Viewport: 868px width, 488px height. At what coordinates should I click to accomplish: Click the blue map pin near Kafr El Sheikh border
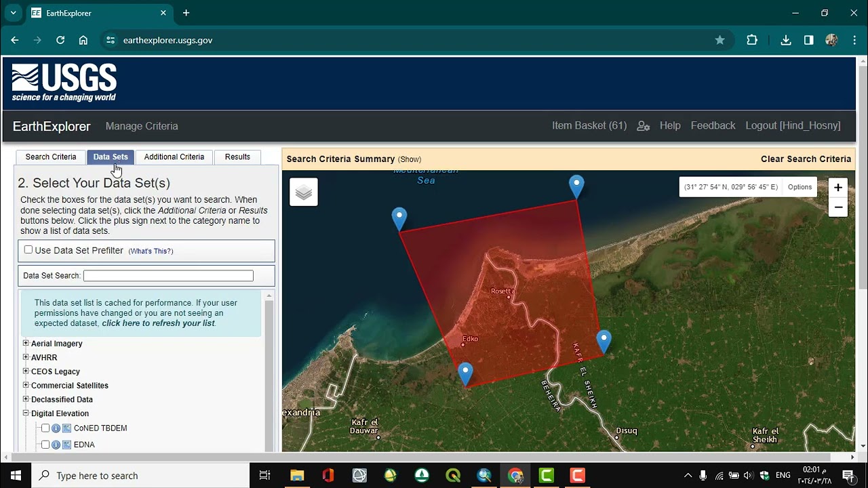click(604, 342)
